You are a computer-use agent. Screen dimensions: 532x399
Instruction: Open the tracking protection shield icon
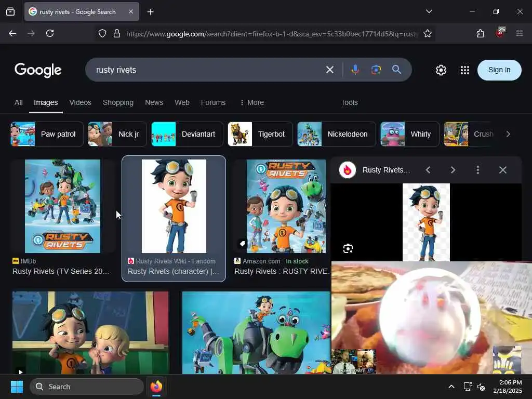102,33
